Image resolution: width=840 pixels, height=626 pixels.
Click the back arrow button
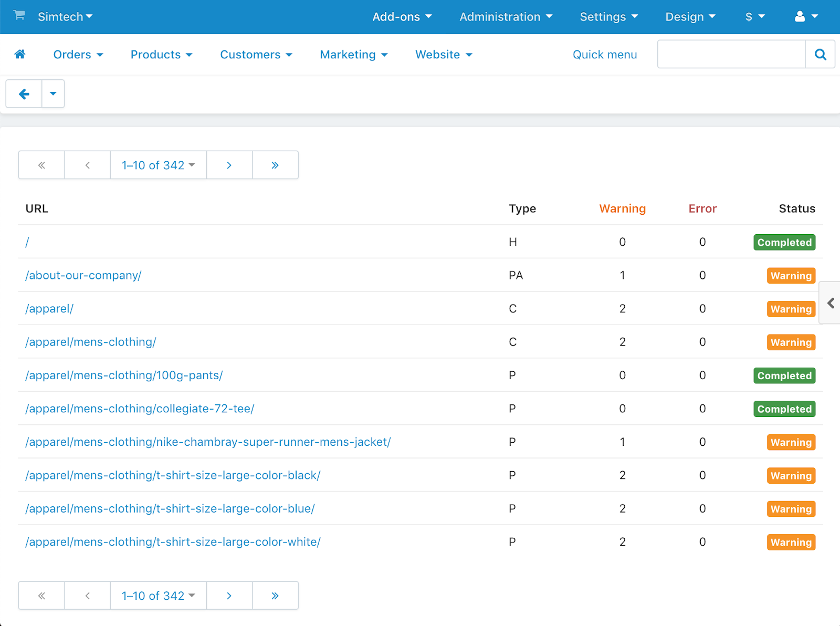tap(24, 94)
